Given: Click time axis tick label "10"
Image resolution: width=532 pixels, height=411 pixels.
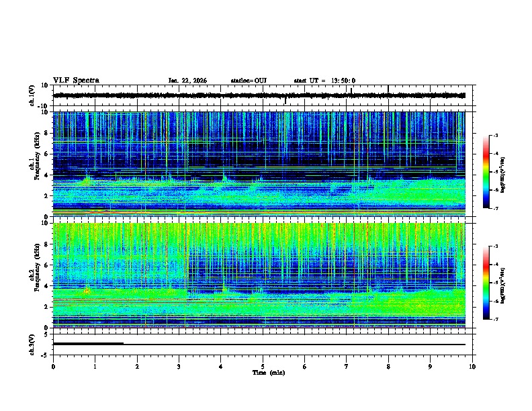Looking at the screenshot, I should click(x=472, y=367).
